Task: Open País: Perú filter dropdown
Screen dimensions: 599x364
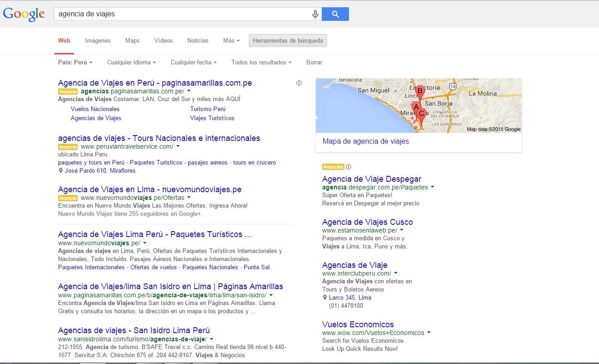Action: point(75,62)
